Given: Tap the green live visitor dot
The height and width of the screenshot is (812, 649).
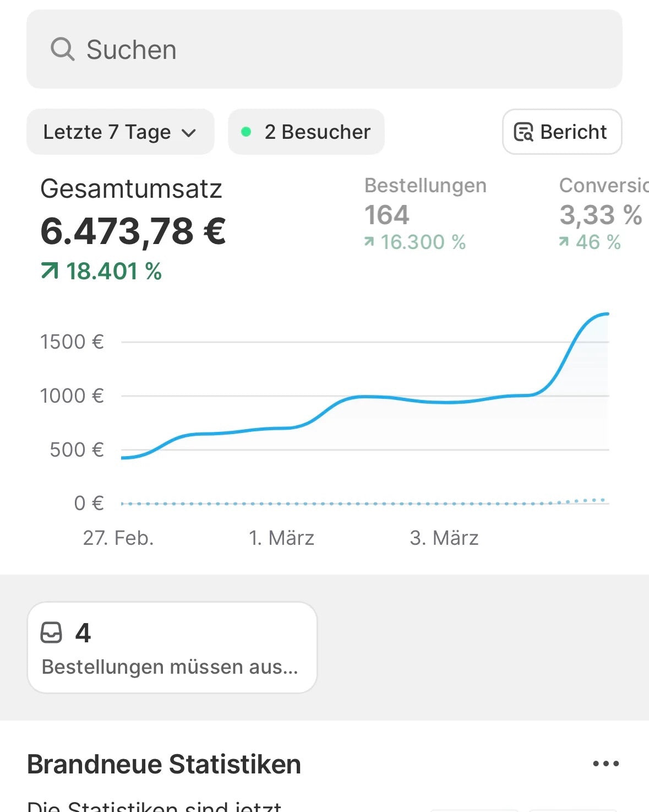Looking at the screenshot, I should (x=246, y=132).
